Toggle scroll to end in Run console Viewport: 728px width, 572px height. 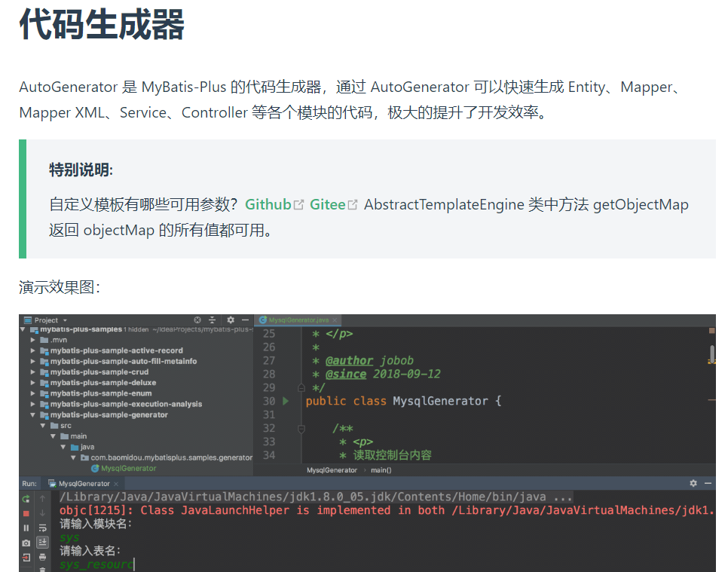click(x=42, y=543)
